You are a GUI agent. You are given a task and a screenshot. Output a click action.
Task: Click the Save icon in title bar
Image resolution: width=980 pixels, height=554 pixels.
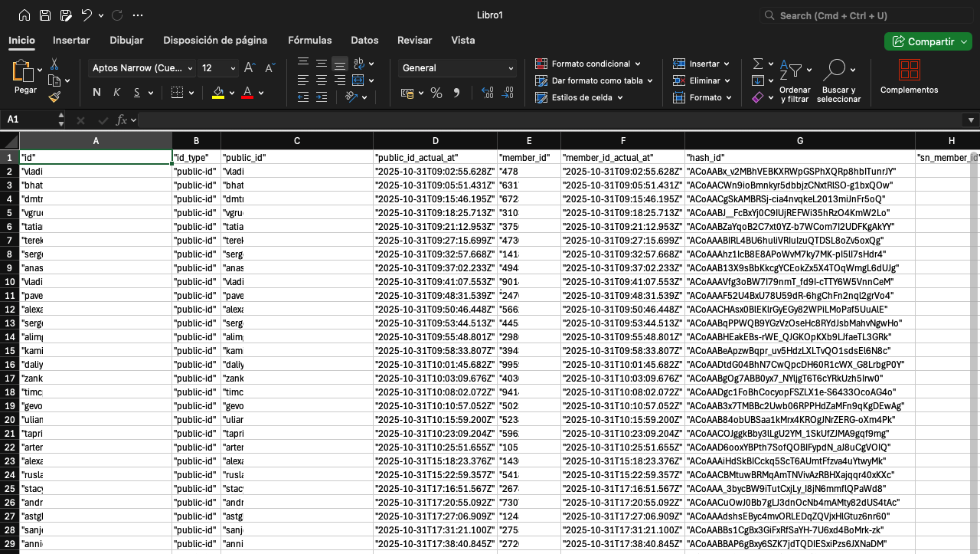[45, 15]
